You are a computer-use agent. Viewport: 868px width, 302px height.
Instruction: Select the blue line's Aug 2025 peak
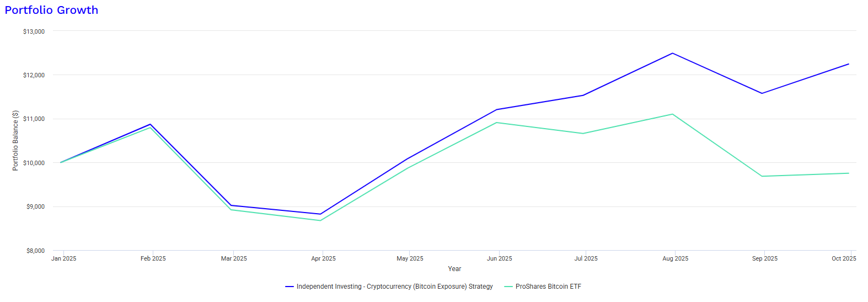[672, 53]
